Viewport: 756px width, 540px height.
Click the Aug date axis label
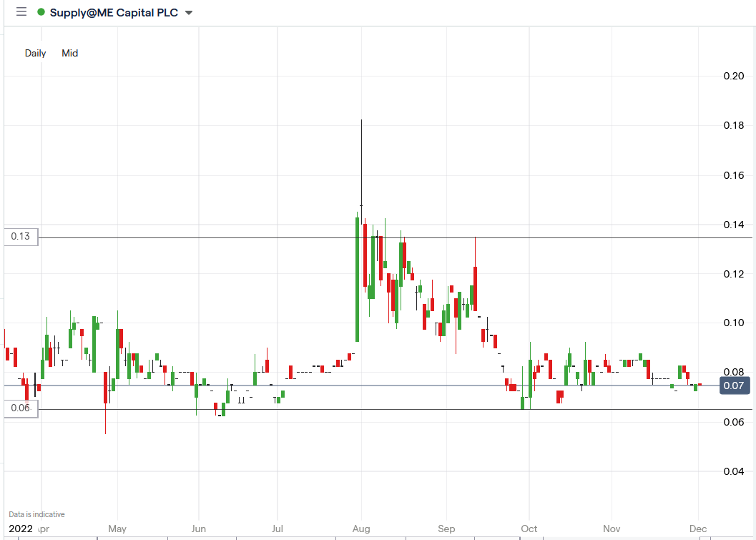361,529
